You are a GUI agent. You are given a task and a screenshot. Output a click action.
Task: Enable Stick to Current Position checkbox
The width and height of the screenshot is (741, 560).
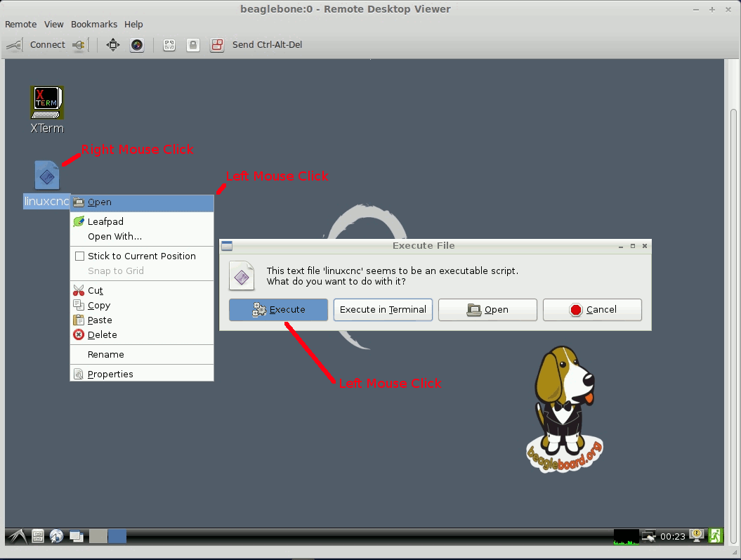pyautogui.click(x=80, y=256)
